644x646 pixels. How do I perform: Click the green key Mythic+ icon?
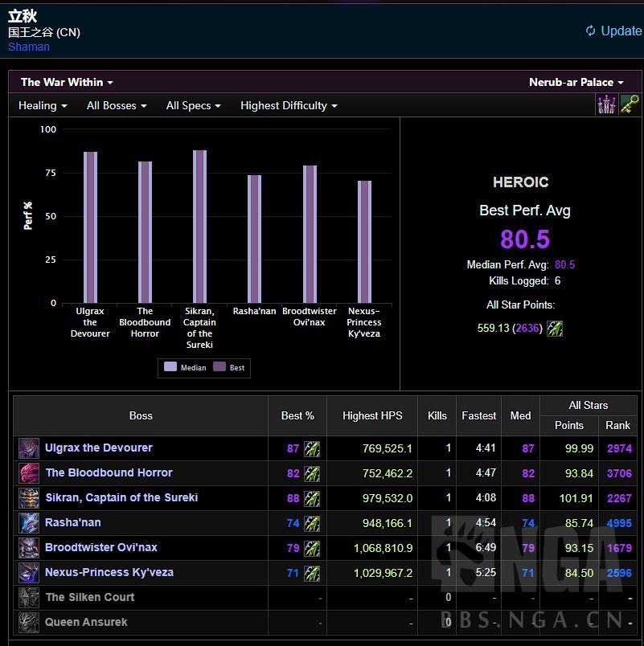point(630,105)
